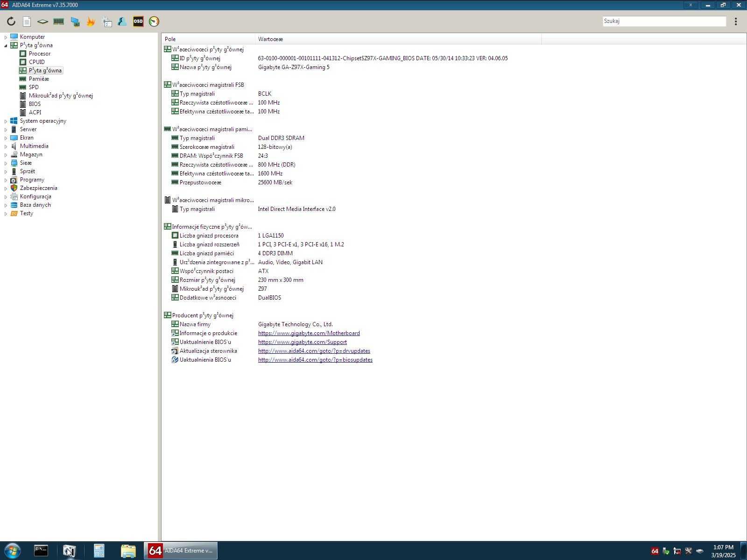Viewport: 747px width, 560px height.
Task: Select ACPI in the tree
Action: click(x=35, y=112)
